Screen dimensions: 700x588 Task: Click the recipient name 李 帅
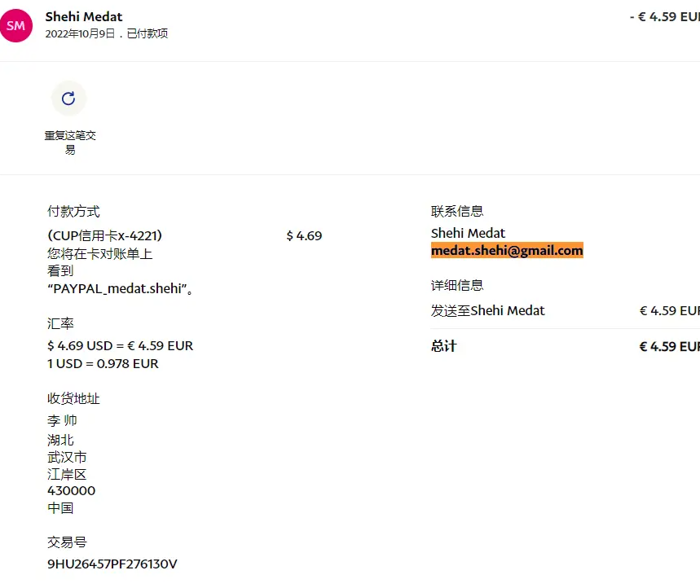tap(62, 421)
